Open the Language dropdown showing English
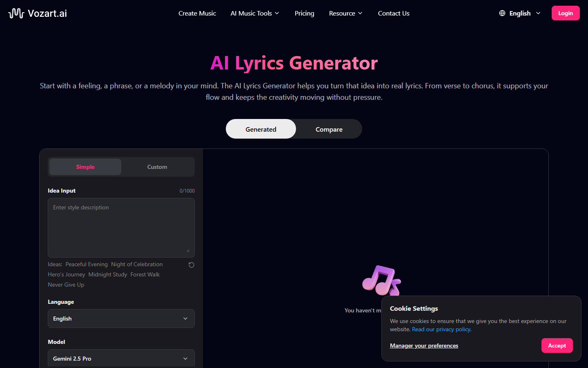The height and width of the screenshot is (368, 588). pyautogui.click(x=121, y=319)
